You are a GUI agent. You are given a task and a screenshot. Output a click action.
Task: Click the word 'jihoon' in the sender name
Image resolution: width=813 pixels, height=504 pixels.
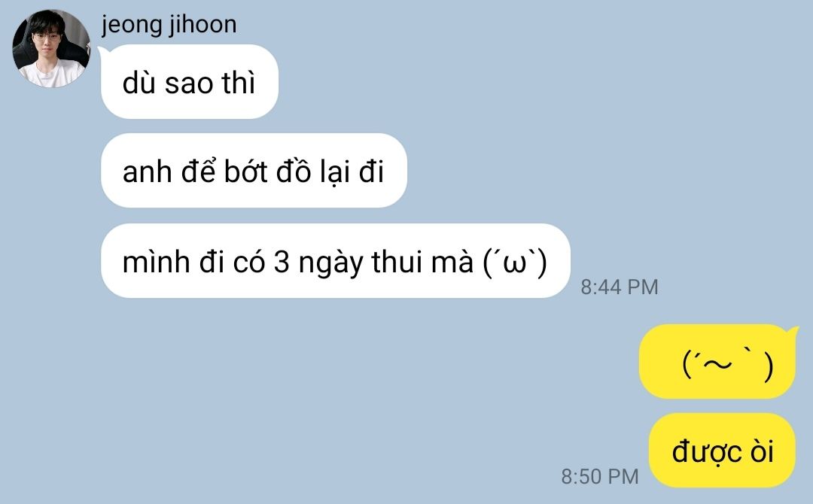pos(202,25)
